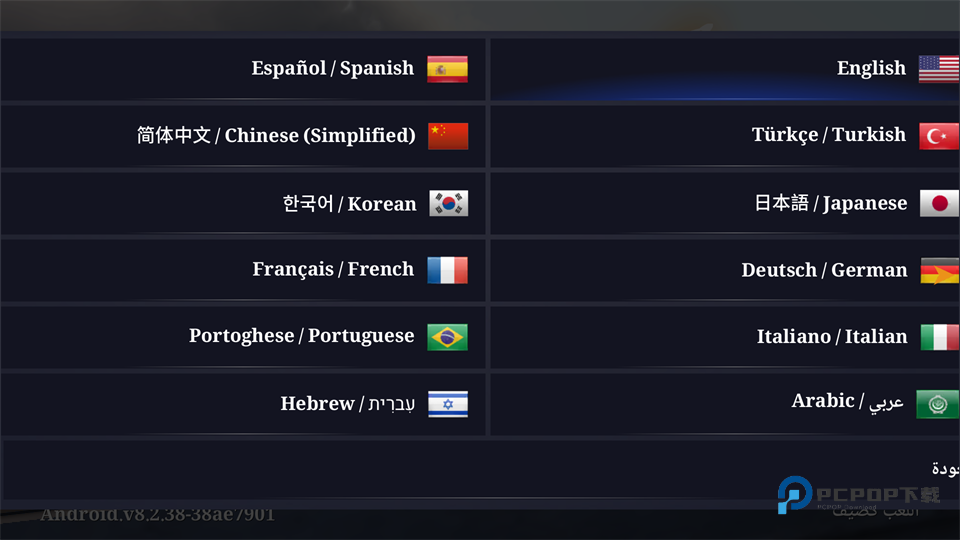Choose Deutsch / German language

point(824,270)
